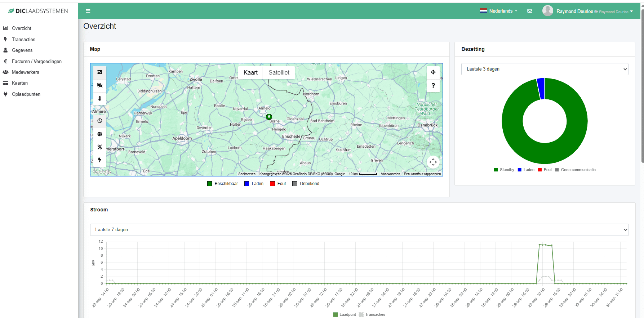Click the clock icon on the map toolbar

pyautogui.click(x=100, y=121)
